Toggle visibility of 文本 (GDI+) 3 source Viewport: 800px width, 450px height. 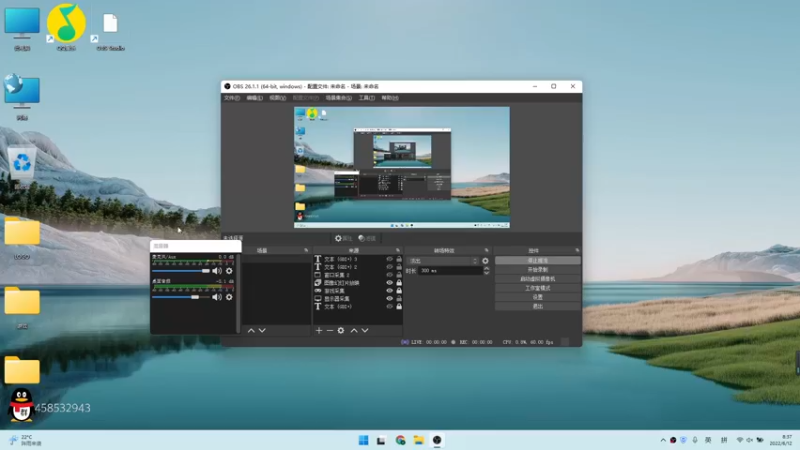(390, 259)
